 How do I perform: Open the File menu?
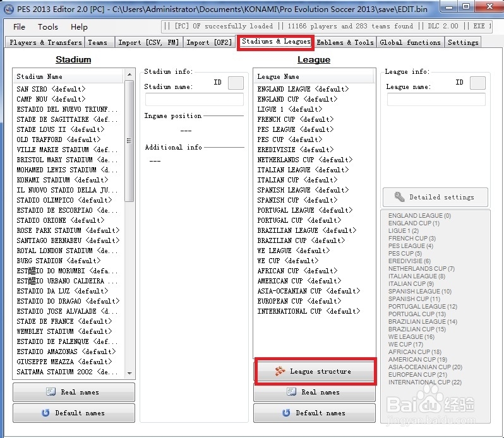coord(19,27)
